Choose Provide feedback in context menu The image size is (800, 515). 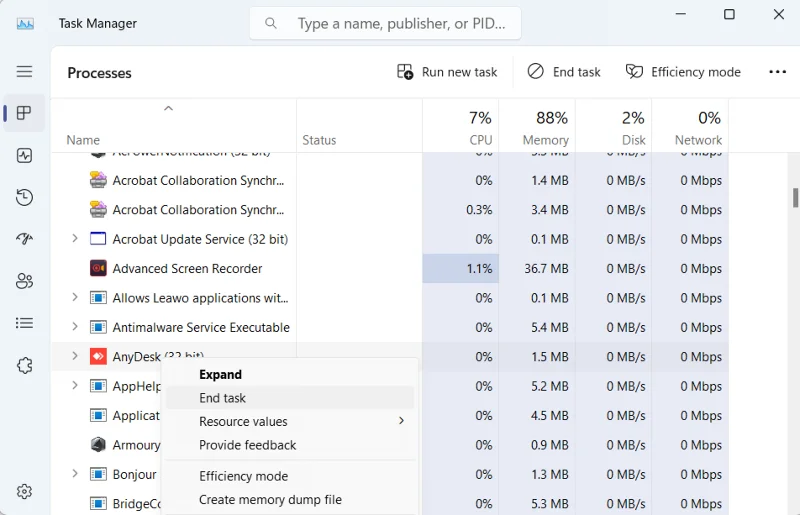coord(290,445)
